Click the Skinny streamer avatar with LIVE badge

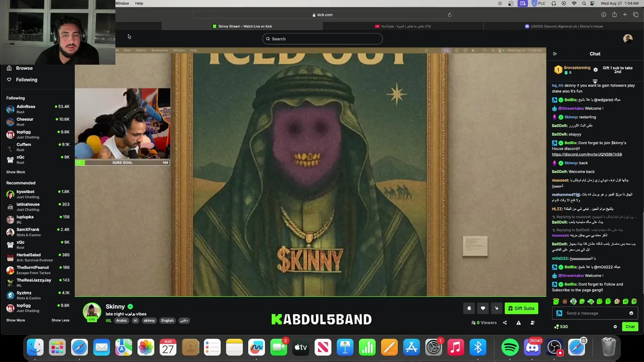coord(92,312)
